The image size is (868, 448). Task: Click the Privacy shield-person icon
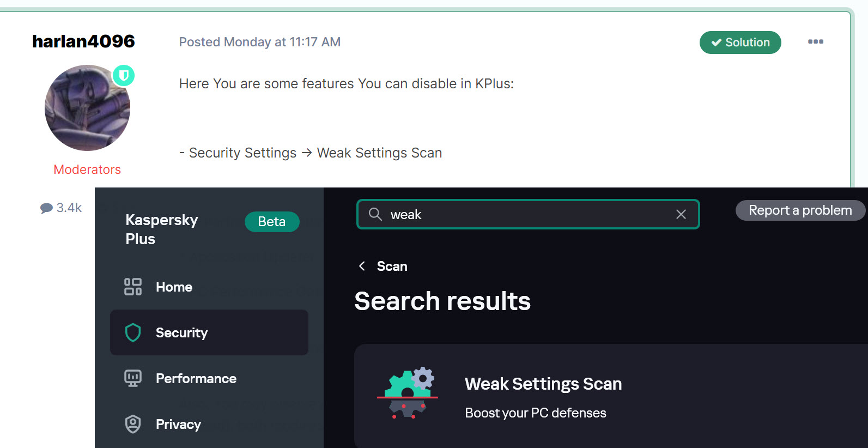tap(133, 424)
